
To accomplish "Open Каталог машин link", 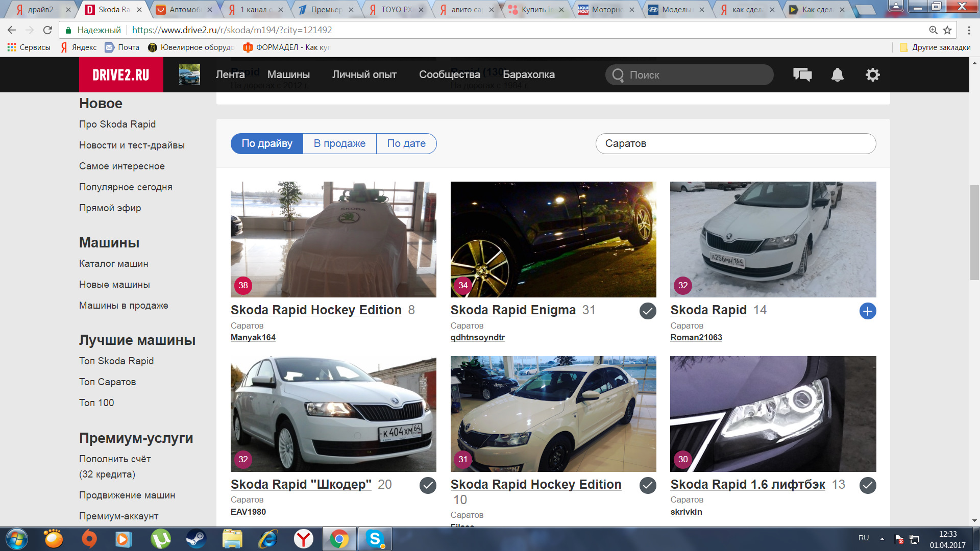I will [114, 263].
